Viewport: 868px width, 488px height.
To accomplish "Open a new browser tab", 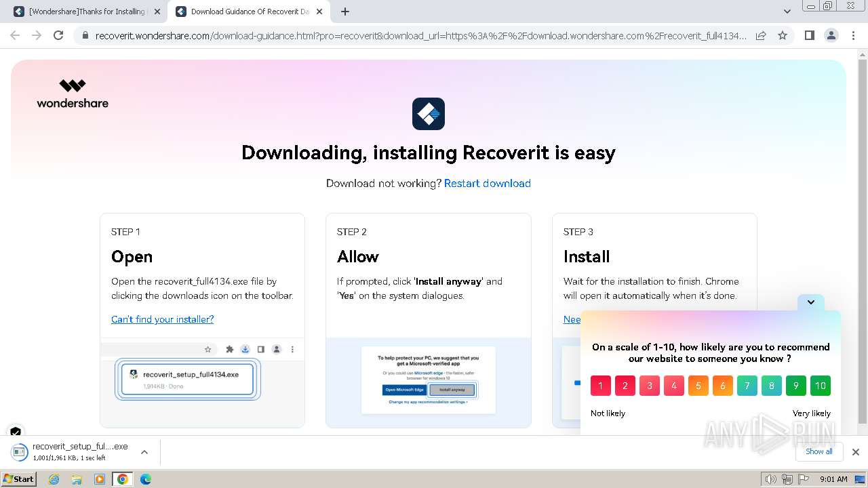I will pos(345,12).
